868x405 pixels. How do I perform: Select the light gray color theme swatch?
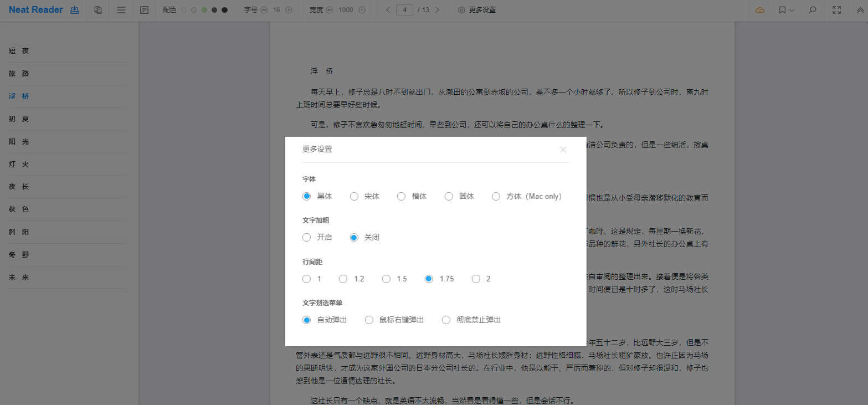pyautogui.click(x=194, y=10)
